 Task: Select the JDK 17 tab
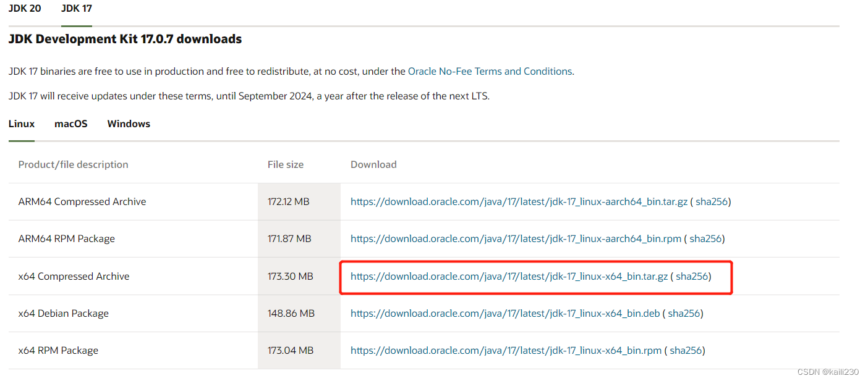click(77, 9)
